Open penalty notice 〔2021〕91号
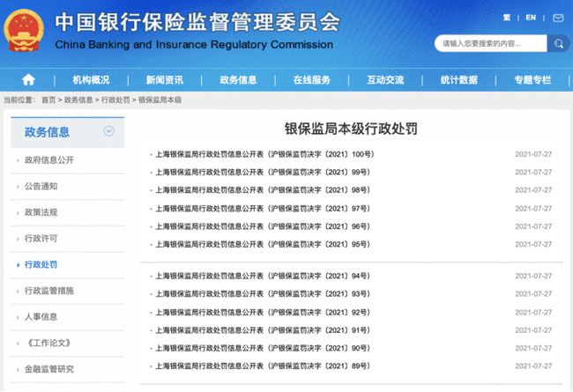This screenshot has width=573, height=392. 263,330
